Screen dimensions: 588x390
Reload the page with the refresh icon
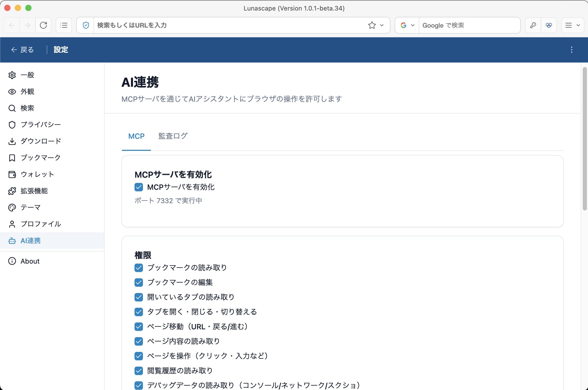pyautogui.click(x=43, y=25)
